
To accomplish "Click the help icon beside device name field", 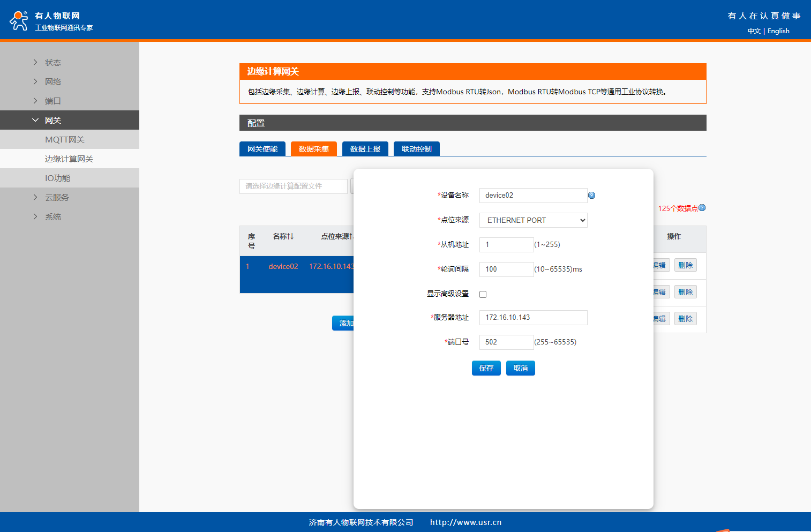I will coord(591,196).
